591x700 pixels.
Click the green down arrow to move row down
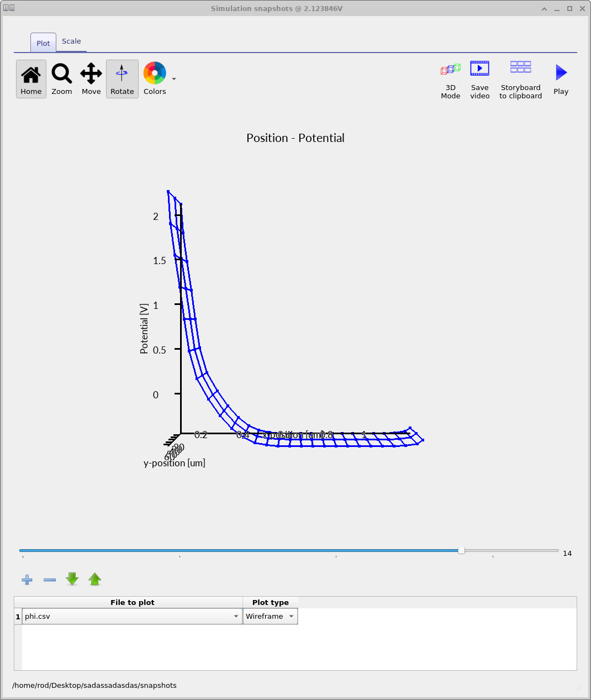coord(72,579)
